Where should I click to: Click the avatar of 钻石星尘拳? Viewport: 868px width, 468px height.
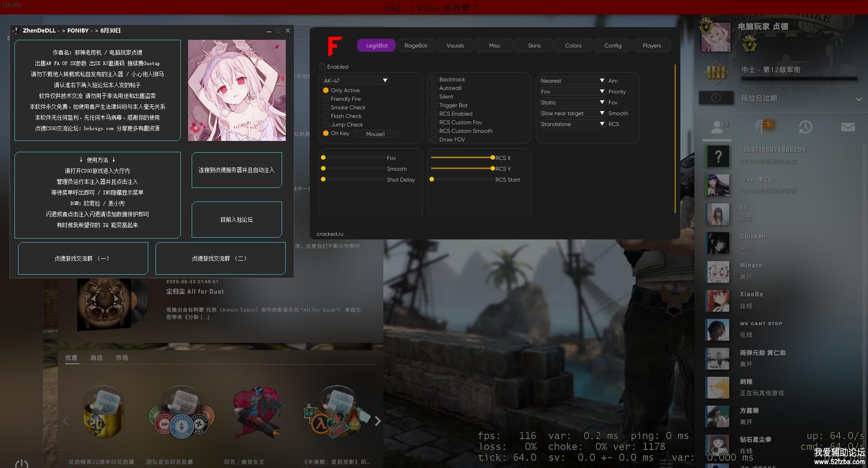click(x=718, y=445)
